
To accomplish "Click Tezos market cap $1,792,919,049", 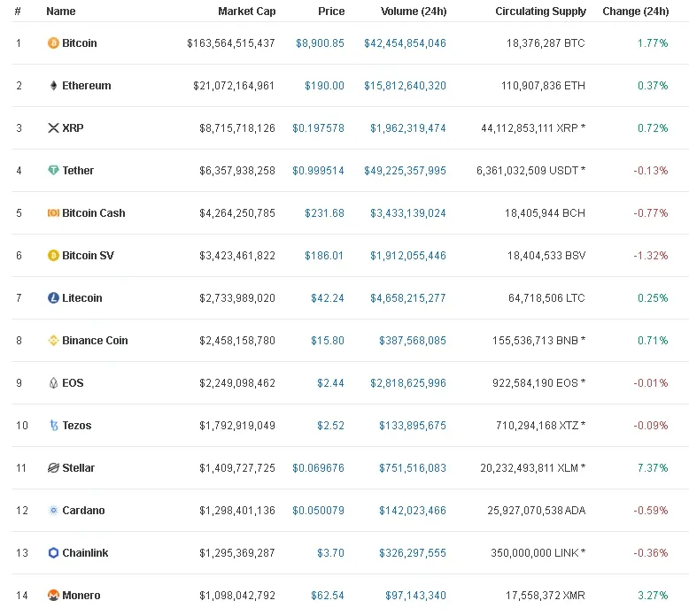I will pos(237,426).
